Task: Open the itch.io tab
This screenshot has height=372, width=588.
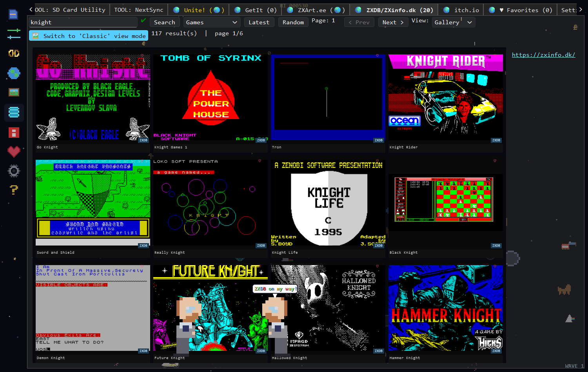Action: click(461, 10)
